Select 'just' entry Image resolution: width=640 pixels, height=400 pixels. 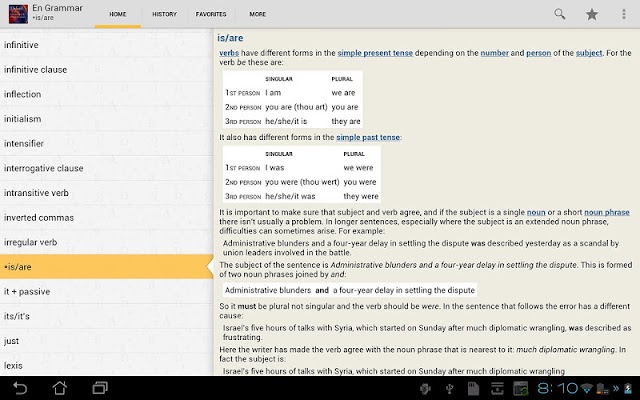point(106,341)
